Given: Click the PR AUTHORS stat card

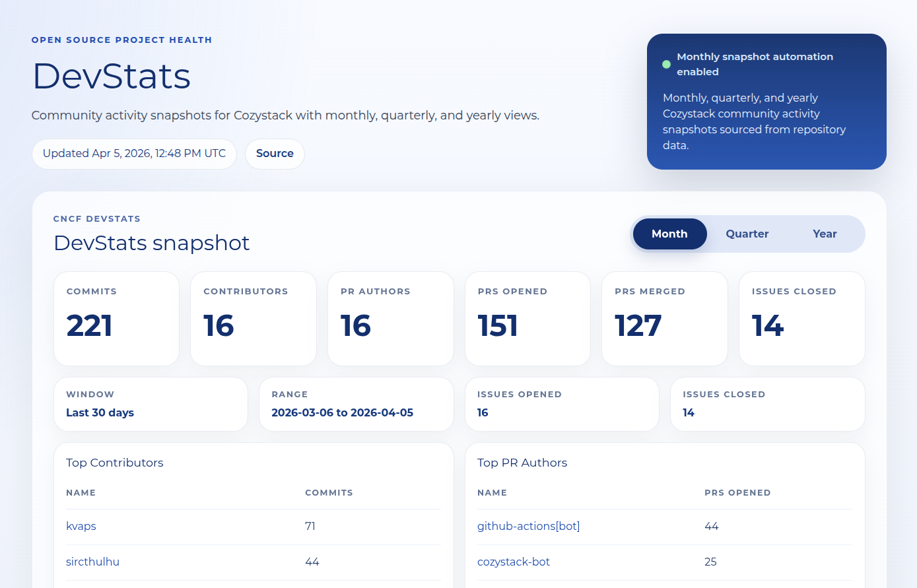Looking at the screenshot, I should 390,319.
